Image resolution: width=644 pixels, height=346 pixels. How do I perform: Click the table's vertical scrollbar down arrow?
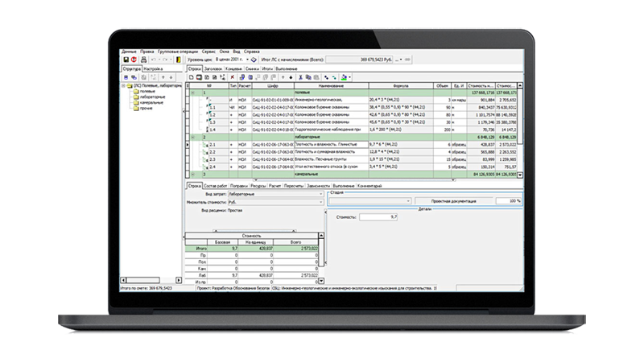point(520,174)
